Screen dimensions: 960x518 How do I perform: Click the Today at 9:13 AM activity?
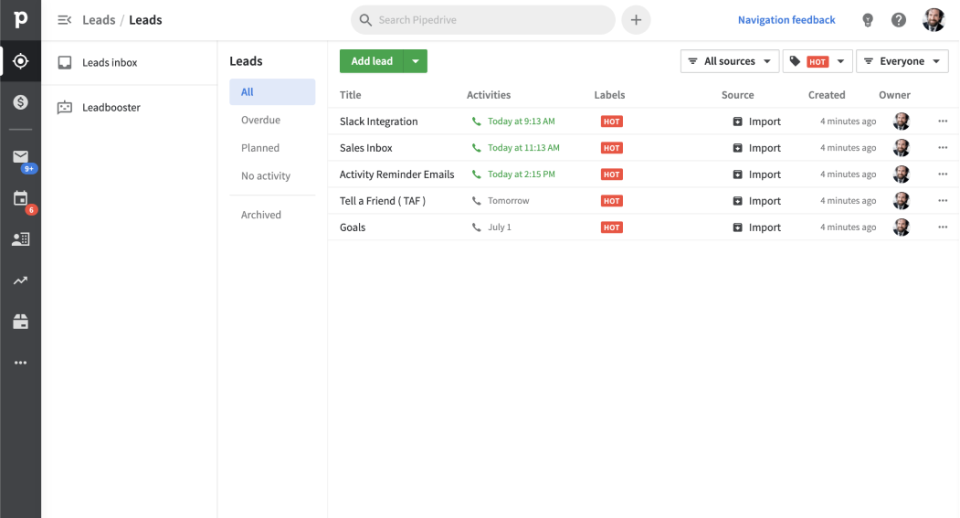[x=521, y=121]
